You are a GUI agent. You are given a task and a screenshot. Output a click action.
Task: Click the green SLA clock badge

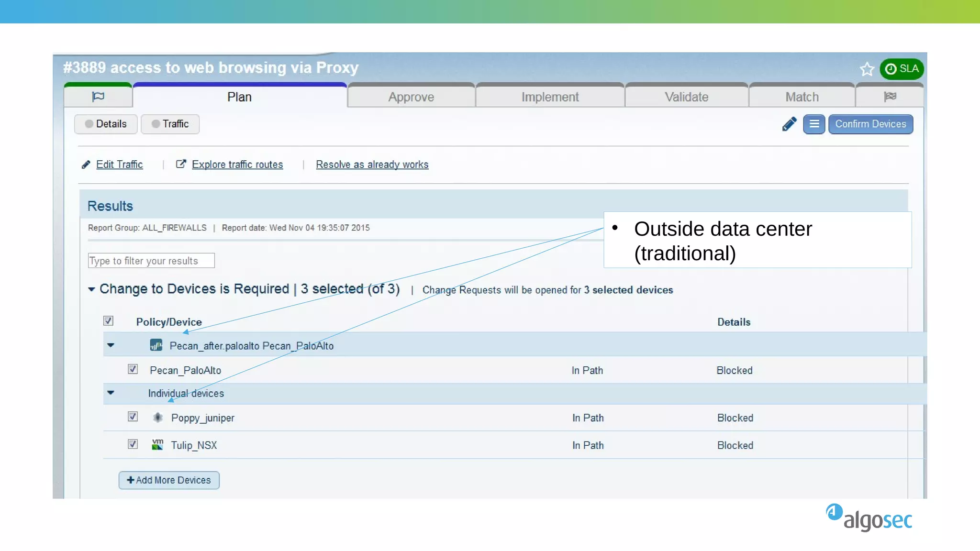click(x=902, y=69)
